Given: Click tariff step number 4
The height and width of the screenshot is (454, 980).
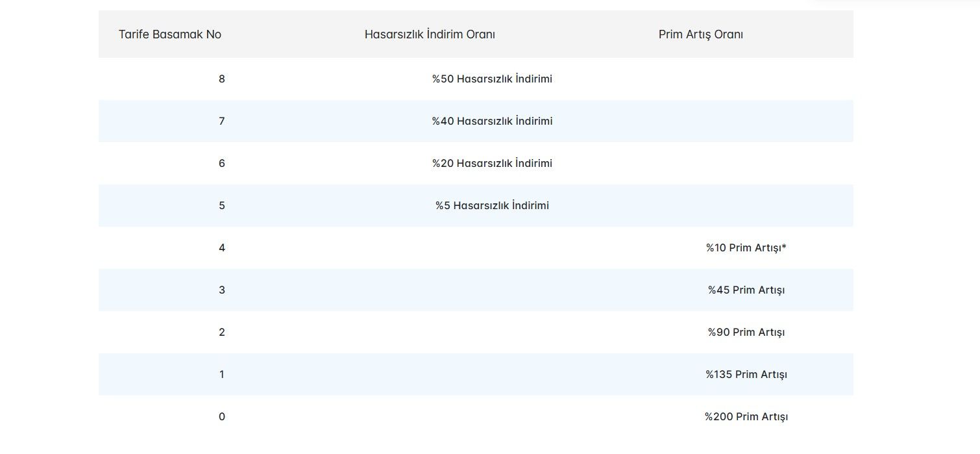Looking at the screenshot, I should tap(222, 248).
